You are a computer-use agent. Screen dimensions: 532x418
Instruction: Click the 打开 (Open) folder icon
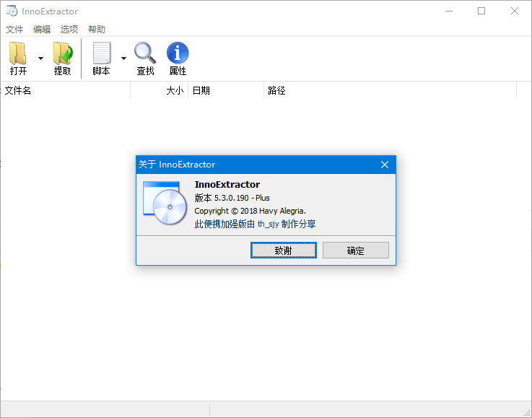18,53
